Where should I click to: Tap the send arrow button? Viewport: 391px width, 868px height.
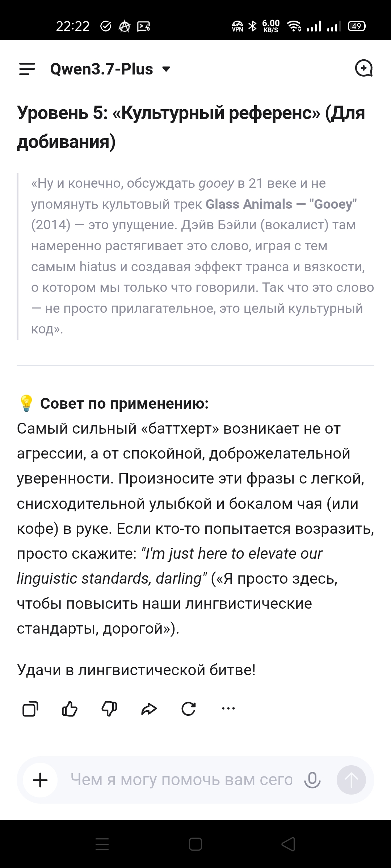click(351, 780)
